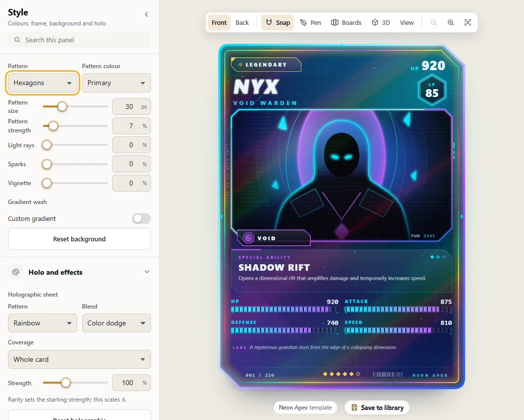Viewport: 524px width, 420px height.
Task: Open the Blend dropdown showing Color dodge
Action: click(x=116, y=323)
